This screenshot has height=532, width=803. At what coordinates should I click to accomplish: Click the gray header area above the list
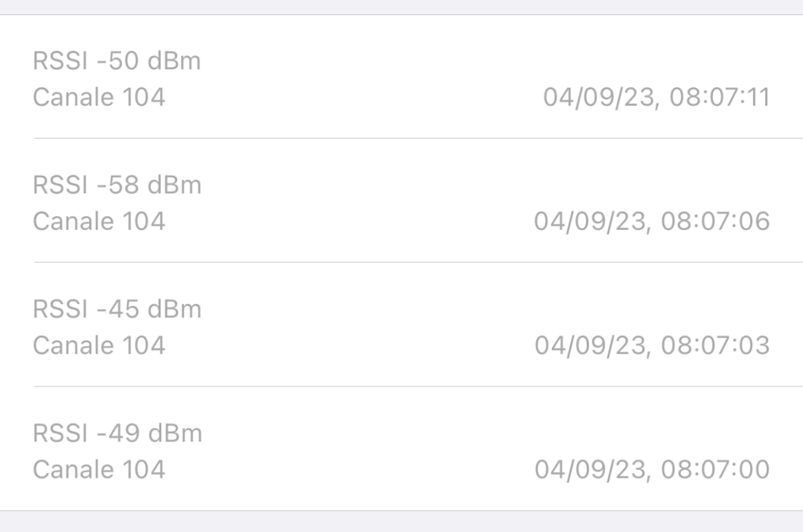(401, 7)
